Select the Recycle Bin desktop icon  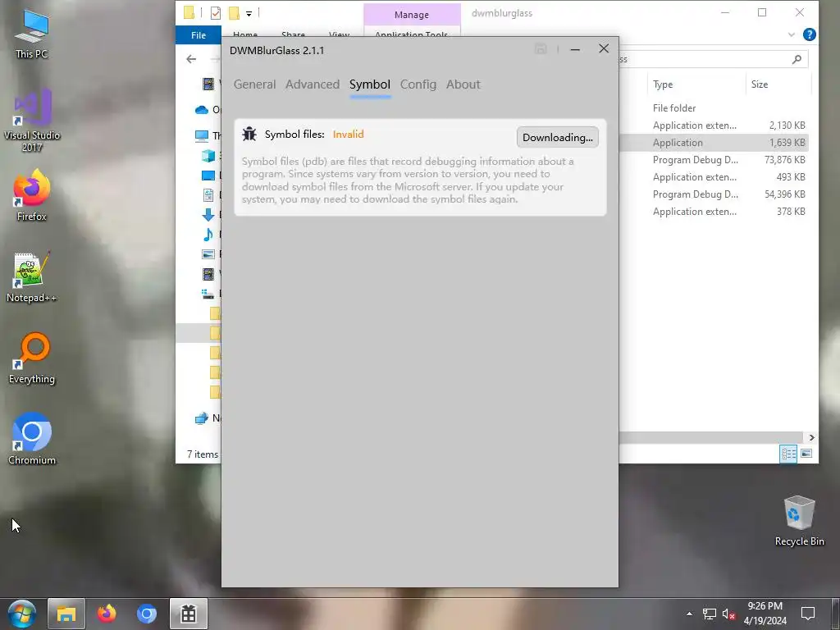click(x=799, y=521)
